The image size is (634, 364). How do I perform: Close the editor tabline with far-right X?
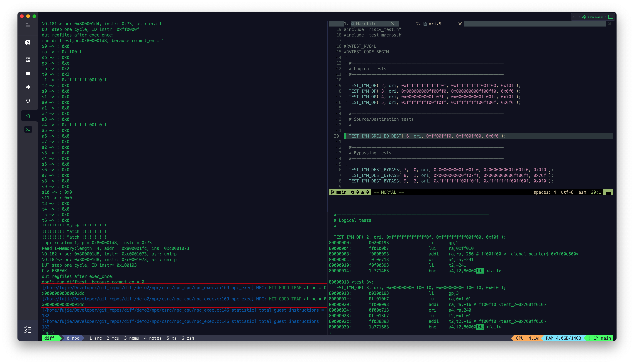click(x=610, y=24)
